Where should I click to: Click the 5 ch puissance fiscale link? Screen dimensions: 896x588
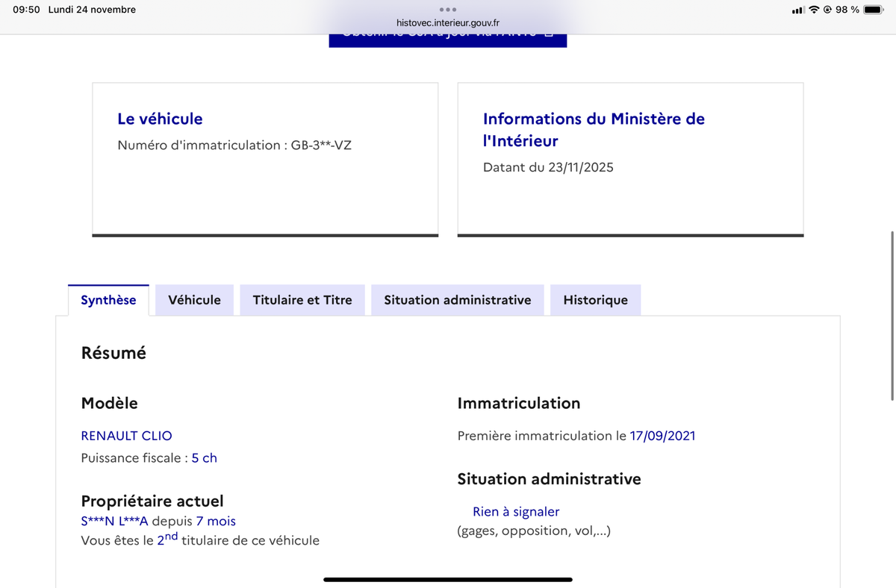pos(204,457)
